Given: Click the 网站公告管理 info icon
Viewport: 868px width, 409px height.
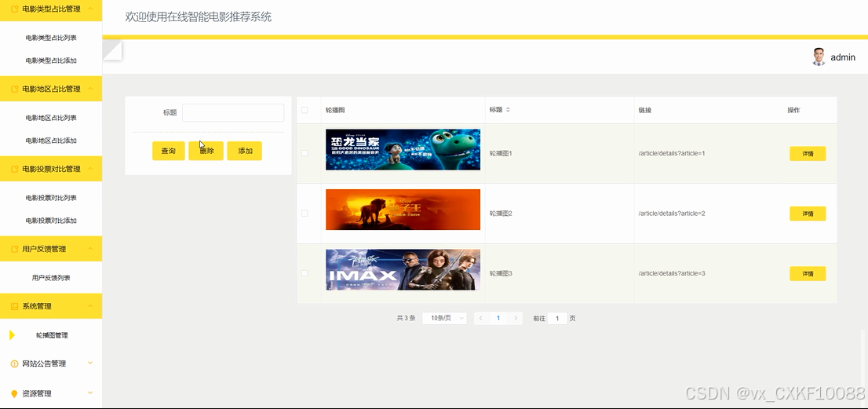Looking at the screenshot, I should point(15,363).
